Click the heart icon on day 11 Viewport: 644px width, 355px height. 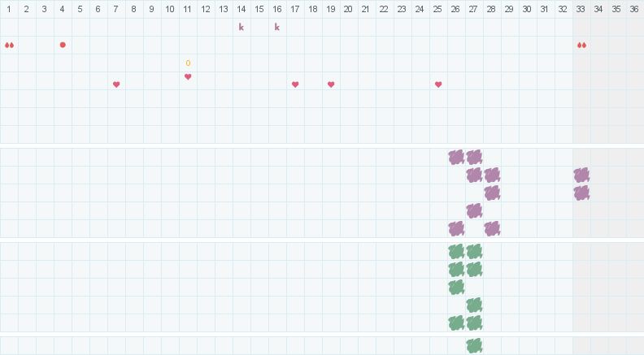(188, 77)
